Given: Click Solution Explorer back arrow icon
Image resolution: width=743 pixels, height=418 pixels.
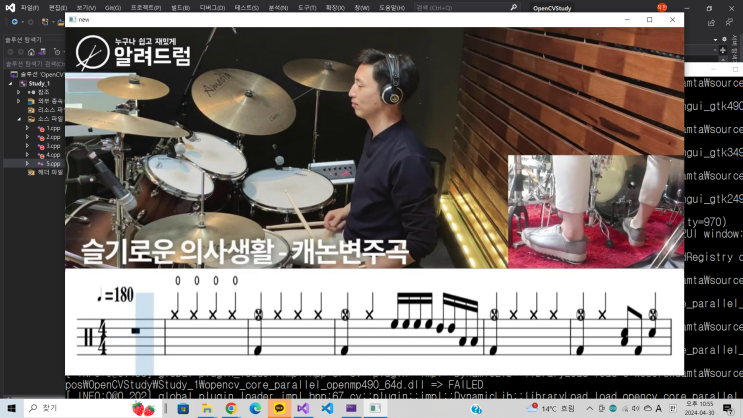Looking at the screenshot, I should [10, 52].
